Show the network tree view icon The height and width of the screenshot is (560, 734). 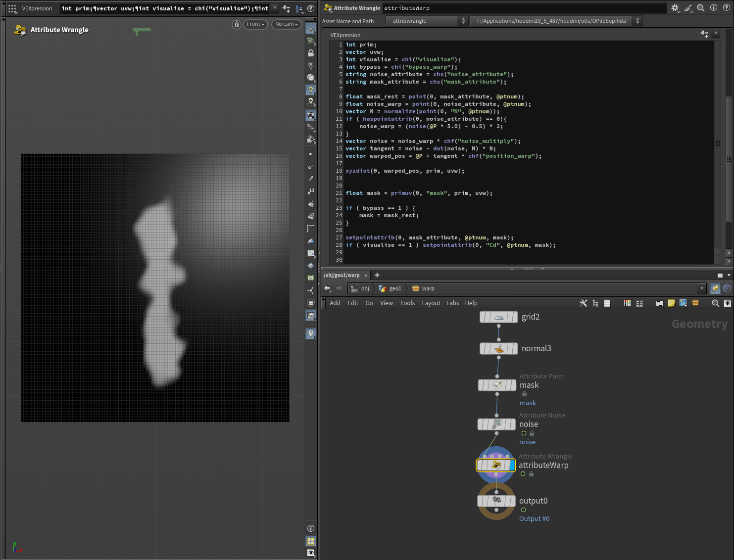595,303
